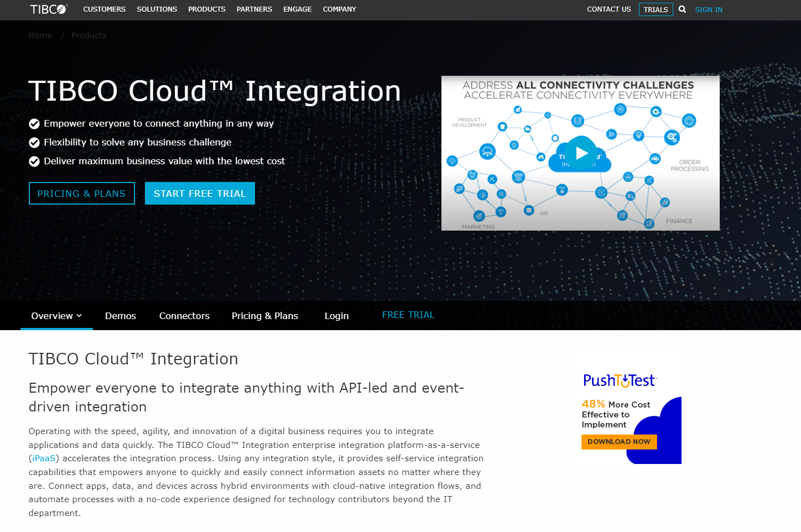
Task: Open the search magnifier icon
Action: (682, 9)
